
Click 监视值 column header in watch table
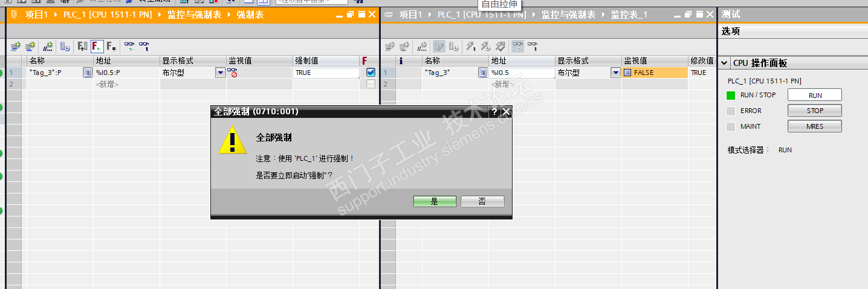click(655, 60)
